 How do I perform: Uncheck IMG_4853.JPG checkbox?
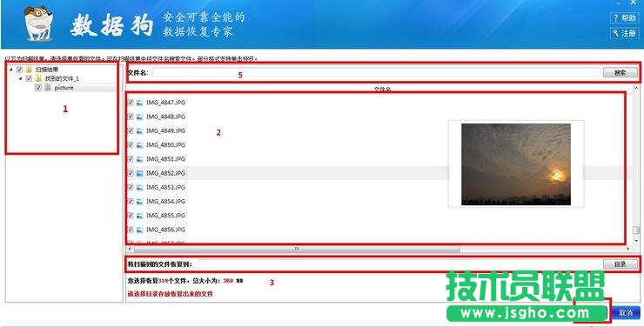coord(131,187)
